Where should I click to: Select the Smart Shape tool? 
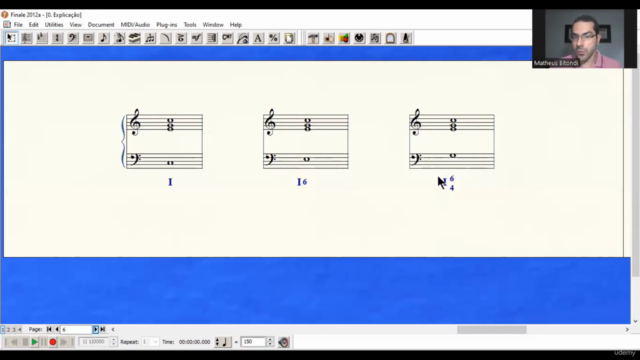click(166, 38)
